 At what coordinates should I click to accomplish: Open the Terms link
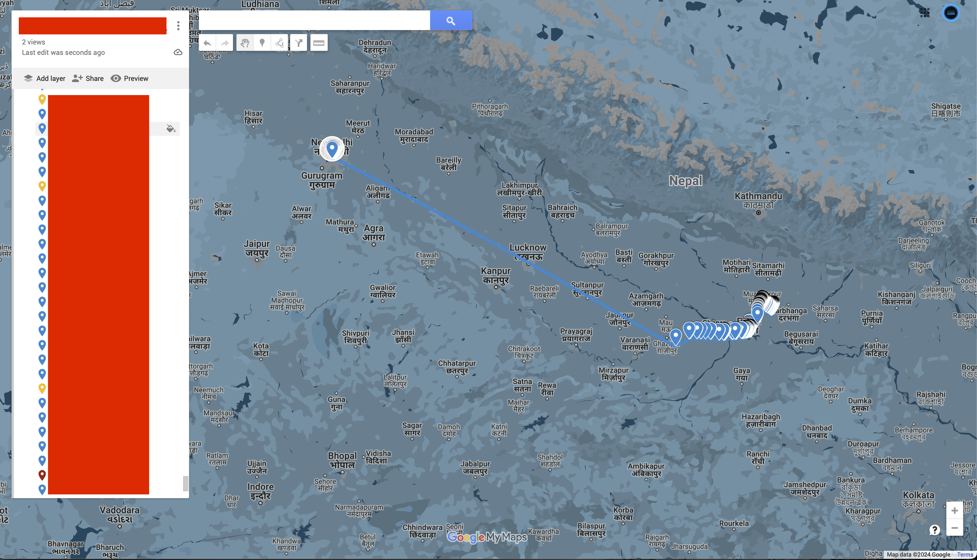coord(965,555)
